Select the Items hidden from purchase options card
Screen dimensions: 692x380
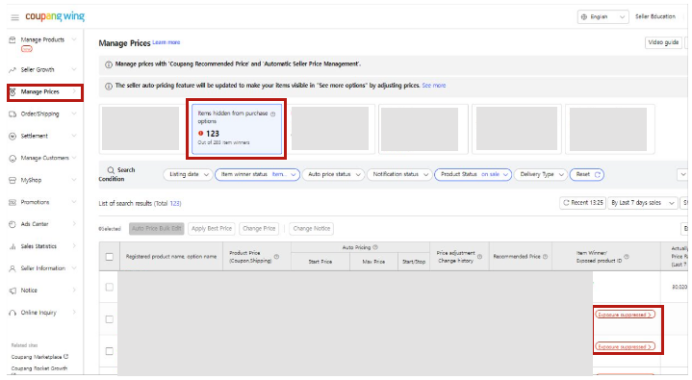tap(237, 129)
